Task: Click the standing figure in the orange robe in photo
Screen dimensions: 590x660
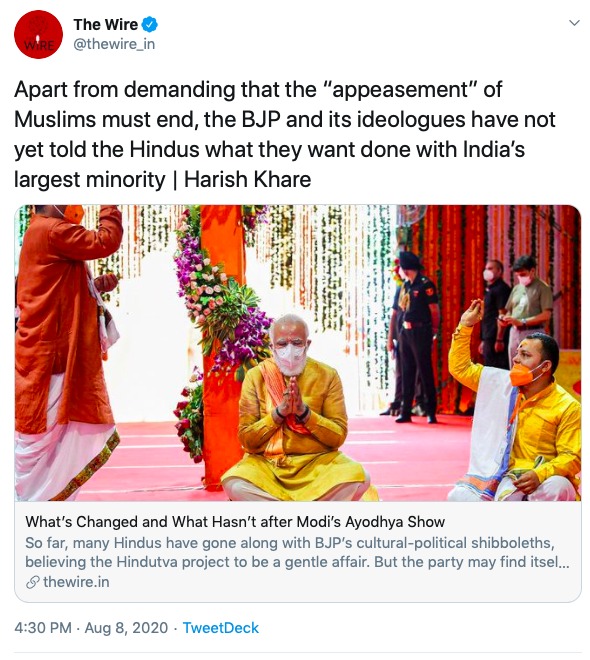Action: point(67,353)
